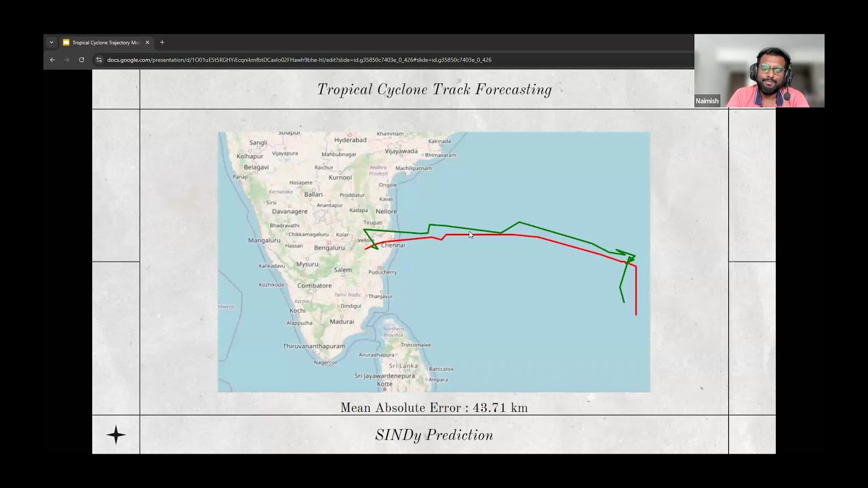Click Mysuru label on the map

click(307, 264)
